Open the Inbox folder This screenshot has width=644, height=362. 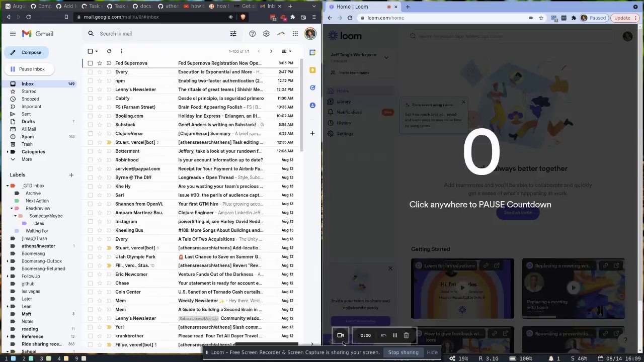[x=28, y=84]
